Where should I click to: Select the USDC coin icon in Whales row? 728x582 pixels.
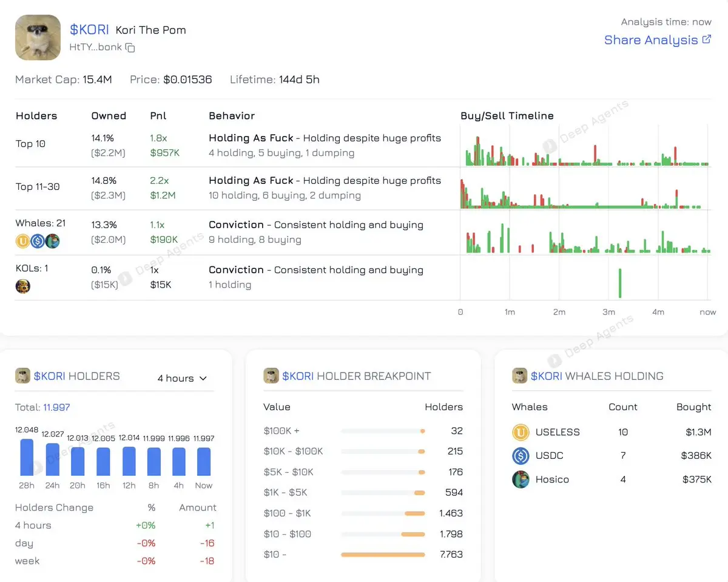[38, 241]
